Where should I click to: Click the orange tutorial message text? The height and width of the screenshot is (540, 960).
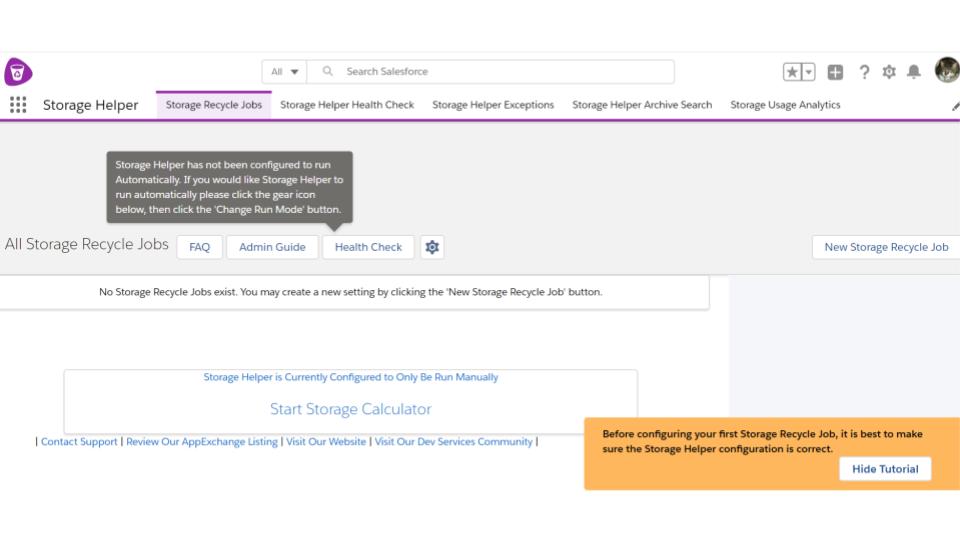(762, 441)
